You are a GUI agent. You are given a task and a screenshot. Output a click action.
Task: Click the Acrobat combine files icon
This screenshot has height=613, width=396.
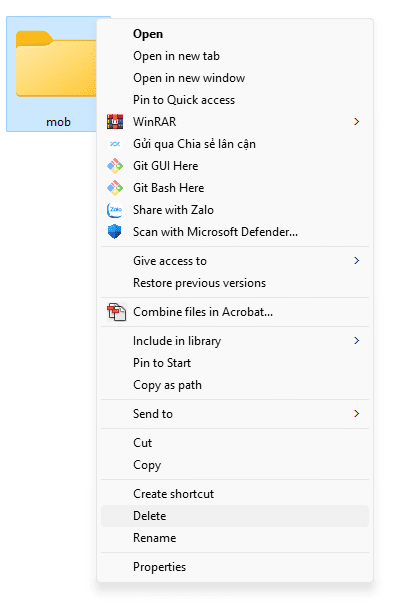[x=116, y=312]
